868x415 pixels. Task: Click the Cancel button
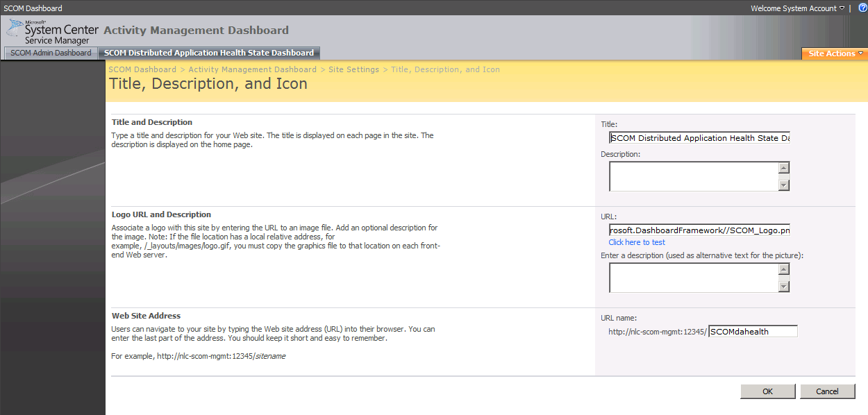828,391
